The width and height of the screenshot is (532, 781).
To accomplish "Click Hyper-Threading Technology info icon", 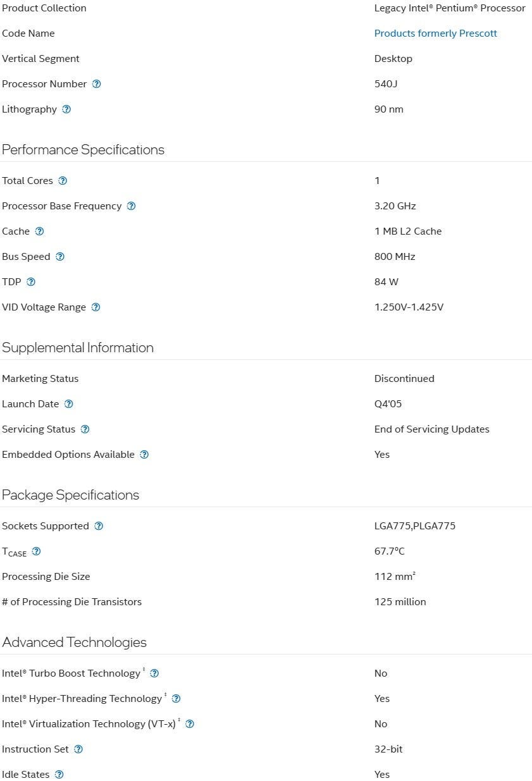I will (x=176, y=699).
